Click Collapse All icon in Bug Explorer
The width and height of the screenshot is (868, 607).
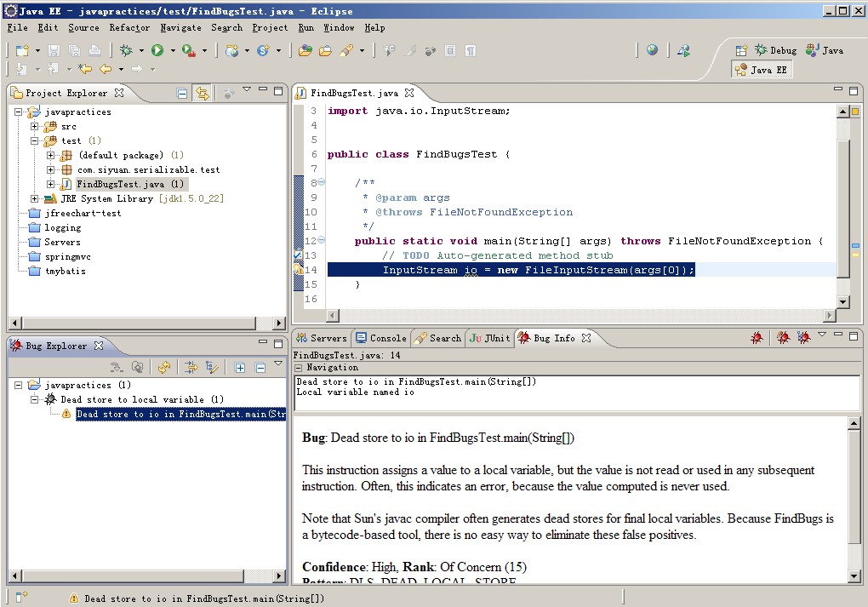pyautogui.click(x=260, y=367)
